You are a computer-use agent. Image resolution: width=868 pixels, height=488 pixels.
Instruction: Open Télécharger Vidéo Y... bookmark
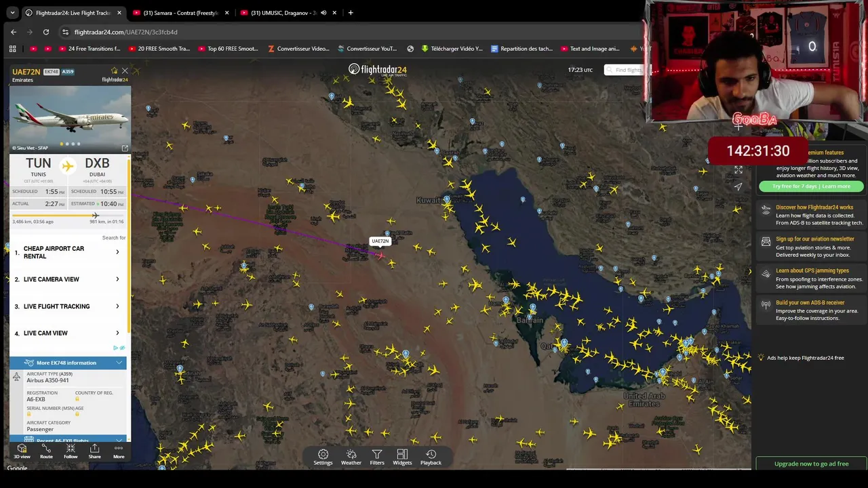(x=452, y=49)
